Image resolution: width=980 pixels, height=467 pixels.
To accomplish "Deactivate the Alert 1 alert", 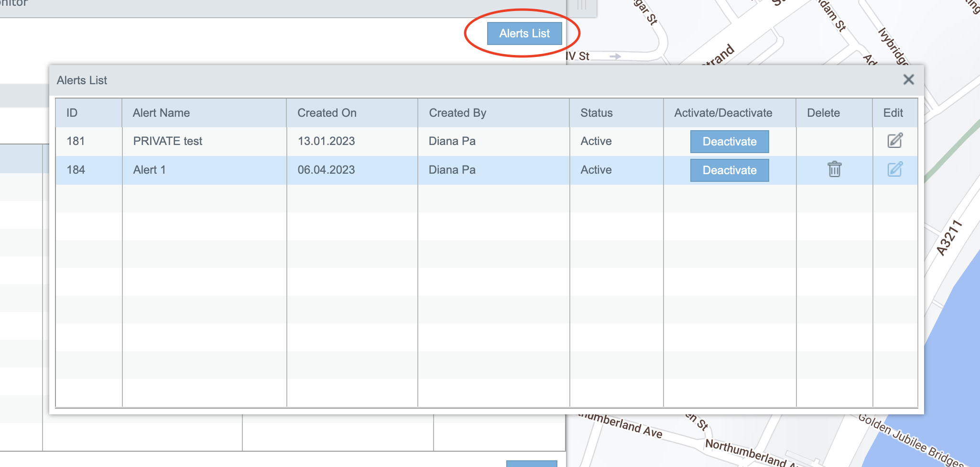I will 729,170.
